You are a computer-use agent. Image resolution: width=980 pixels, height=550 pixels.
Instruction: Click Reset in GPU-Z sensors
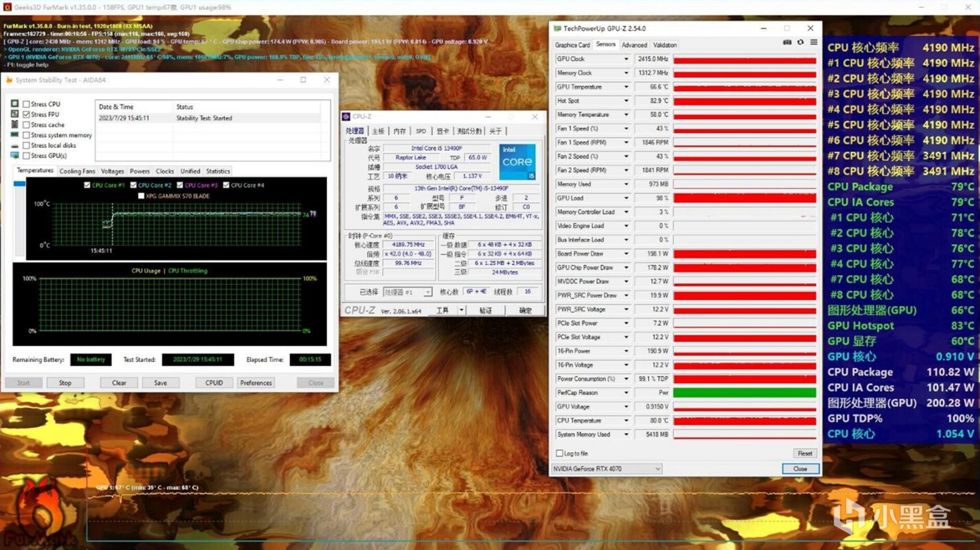pos(805,454)
